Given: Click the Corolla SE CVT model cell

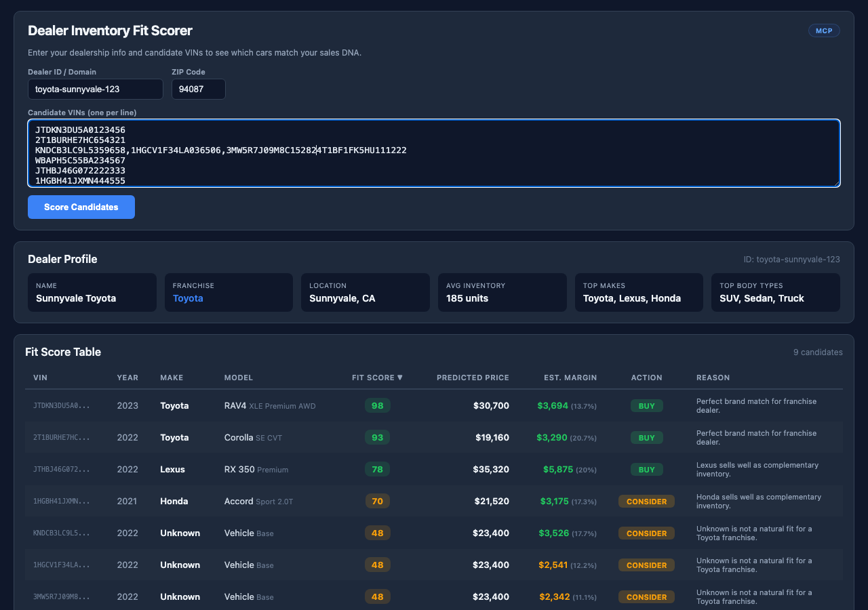Looking at the screenshot, I should (253, 438).
